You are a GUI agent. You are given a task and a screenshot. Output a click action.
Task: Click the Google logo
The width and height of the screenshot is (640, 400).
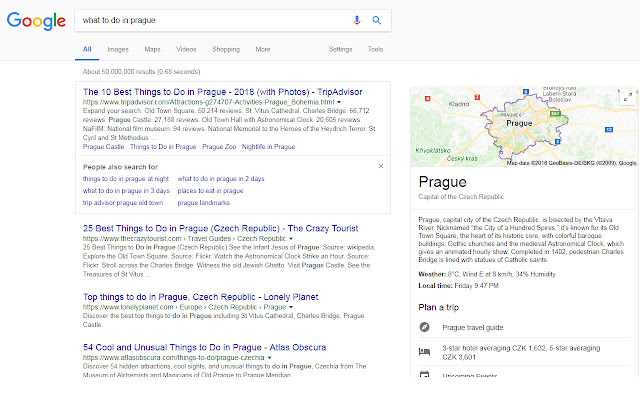pyautogui.click(x=36, y=21)
